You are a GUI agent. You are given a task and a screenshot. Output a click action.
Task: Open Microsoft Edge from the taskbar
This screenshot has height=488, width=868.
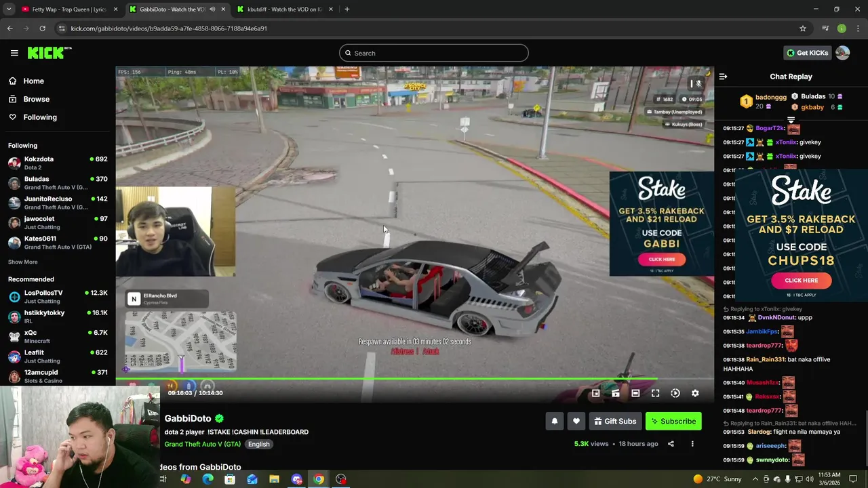coord(208,479)
